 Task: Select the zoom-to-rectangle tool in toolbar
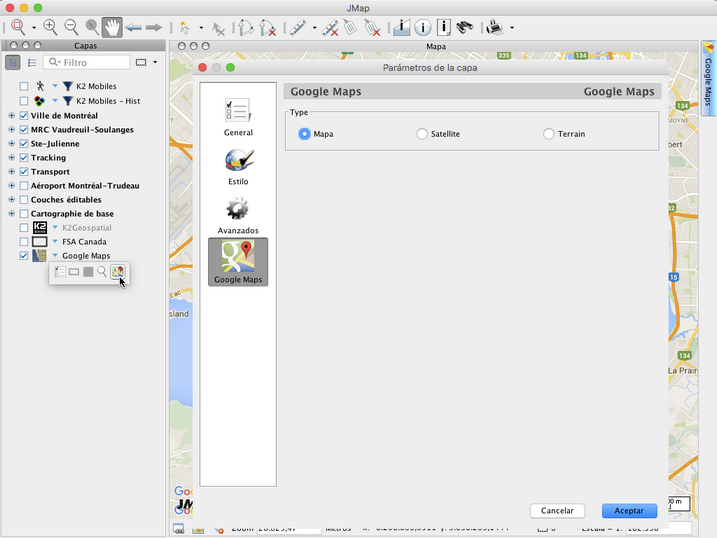coord(18,27)
